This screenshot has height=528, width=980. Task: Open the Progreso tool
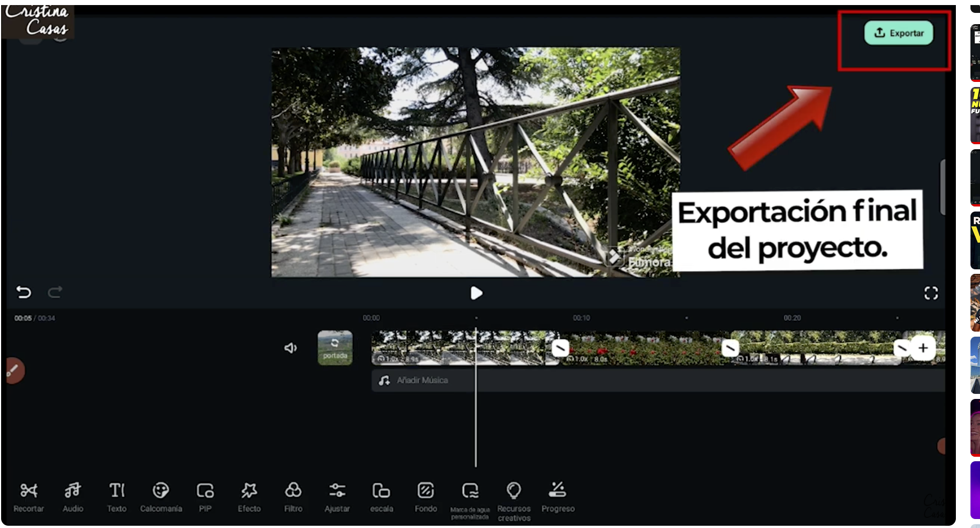558,497
